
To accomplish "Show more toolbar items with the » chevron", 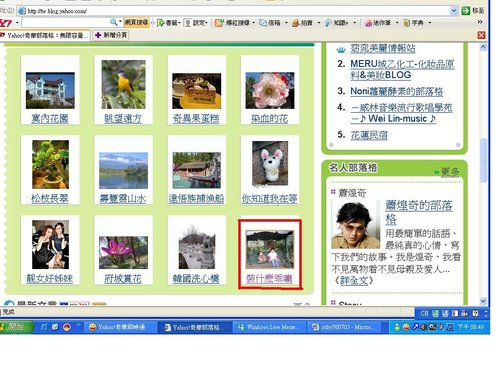I will point(480,22).
